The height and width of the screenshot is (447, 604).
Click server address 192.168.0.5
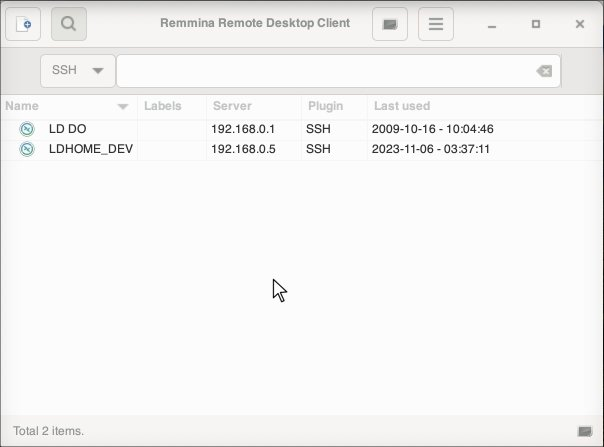click(x=243, y=149)
